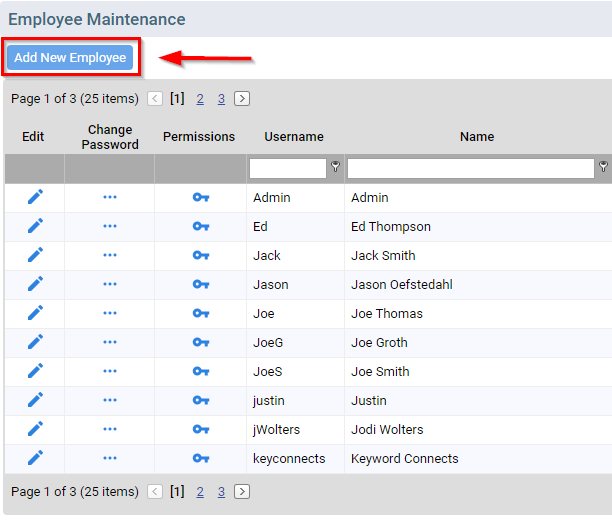Click next page arrow in top pager
The image size is (612, 530).
[242, 99]
